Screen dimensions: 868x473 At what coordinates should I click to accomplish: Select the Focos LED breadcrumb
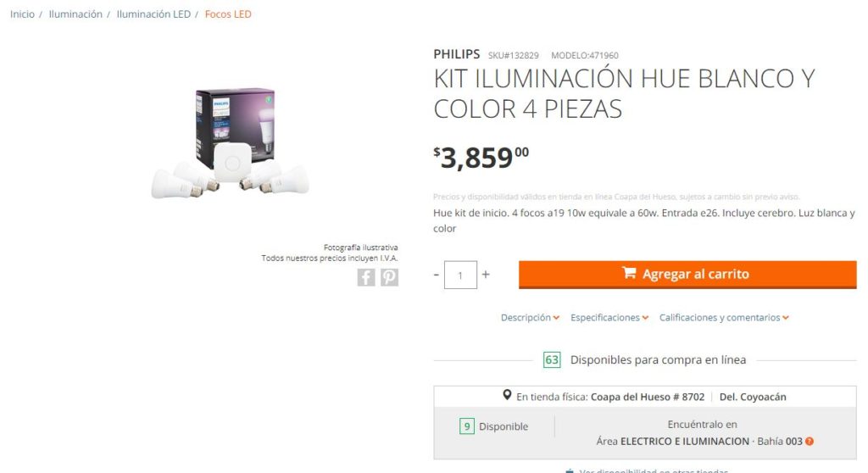228,14
